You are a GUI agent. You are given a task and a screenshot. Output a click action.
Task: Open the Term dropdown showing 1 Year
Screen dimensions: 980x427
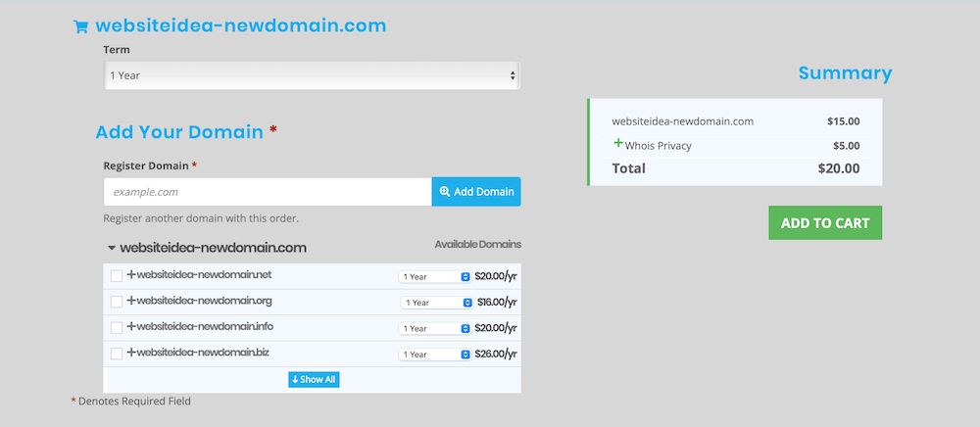[312, 75]
